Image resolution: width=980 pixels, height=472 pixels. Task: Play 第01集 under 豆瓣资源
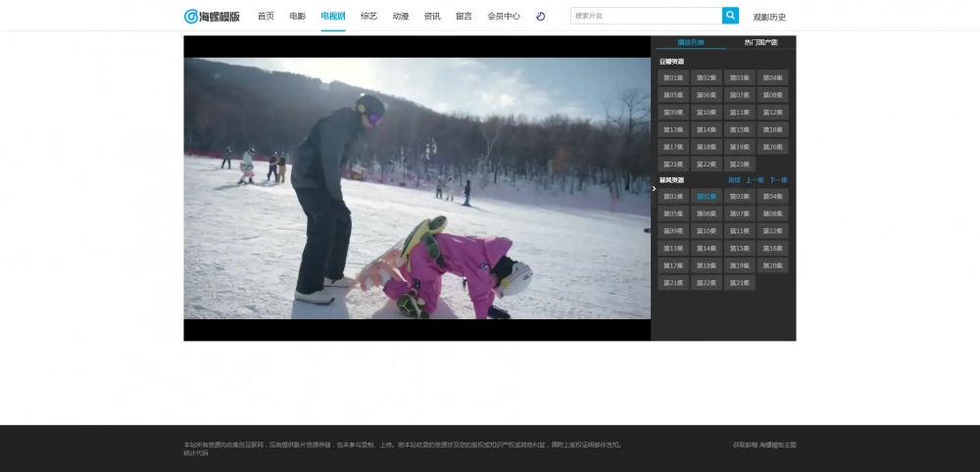coord(673,77)
